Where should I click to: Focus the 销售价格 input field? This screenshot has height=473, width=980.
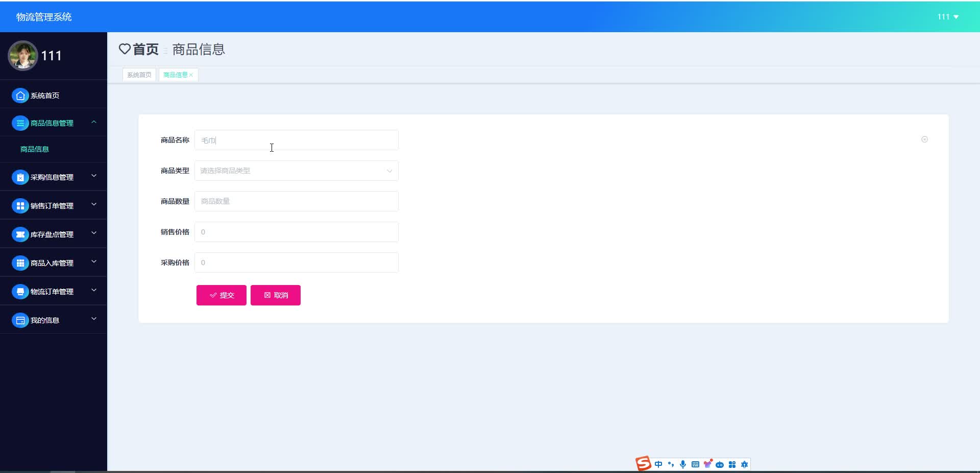click(x=296, y=232)
